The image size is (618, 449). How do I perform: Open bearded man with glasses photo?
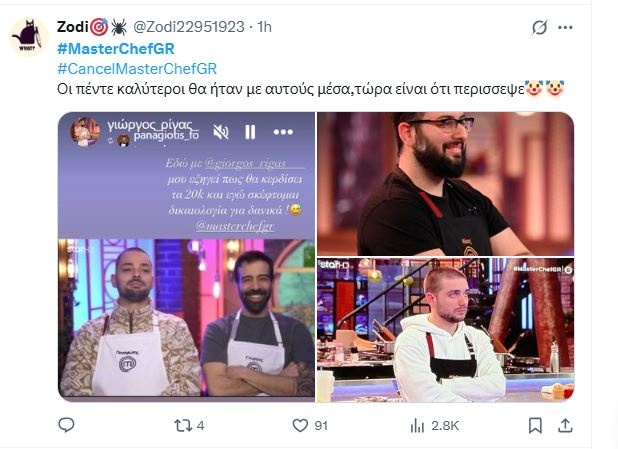[x=446, y=184]
